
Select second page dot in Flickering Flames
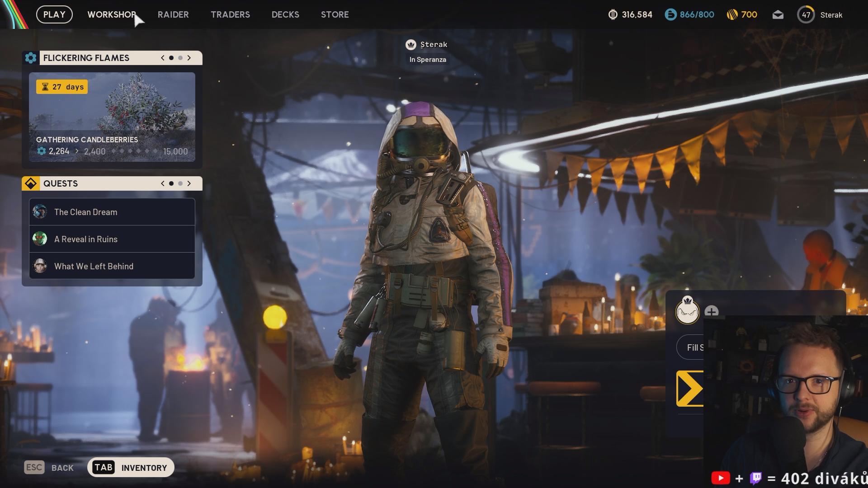[180, 58]
